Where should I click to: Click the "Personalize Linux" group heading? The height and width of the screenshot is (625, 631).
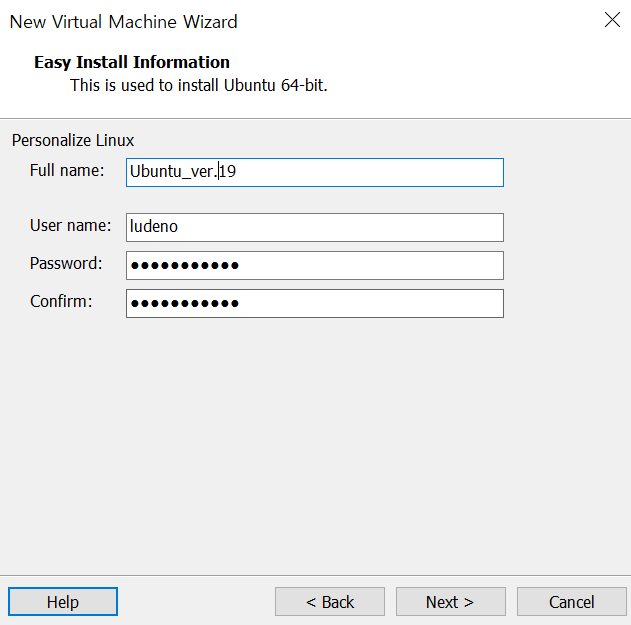click(73, 140)
